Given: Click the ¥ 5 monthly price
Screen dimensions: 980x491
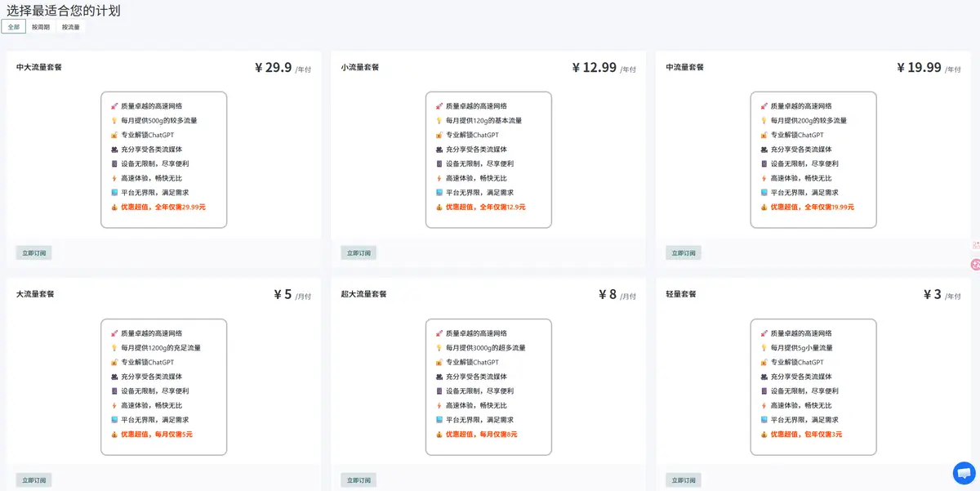Looking at the screenshot, I should [x=283, y=295].
